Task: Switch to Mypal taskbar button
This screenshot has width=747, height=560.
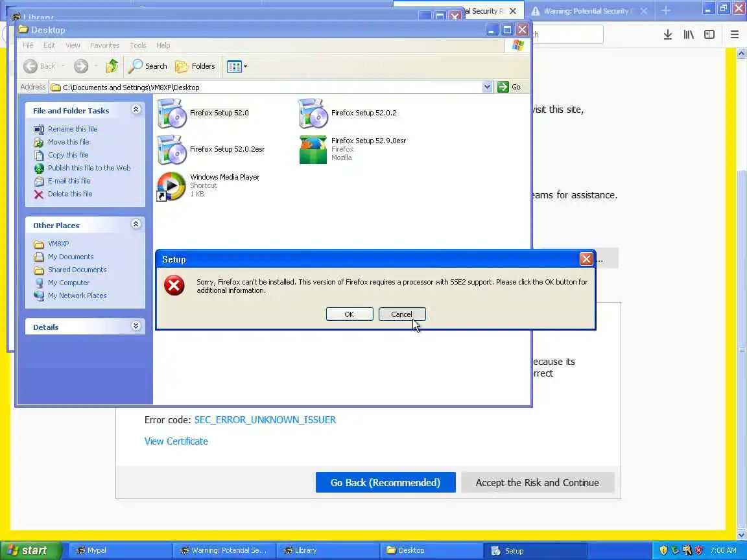Action: pos(119,550)
